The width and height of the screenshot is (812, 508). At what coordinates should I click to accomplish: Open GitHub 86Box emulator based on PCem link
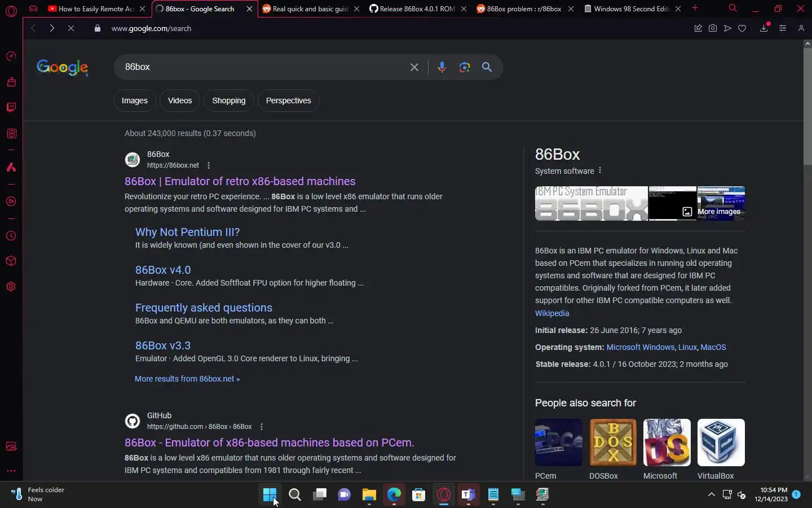[x=269, y=443]
